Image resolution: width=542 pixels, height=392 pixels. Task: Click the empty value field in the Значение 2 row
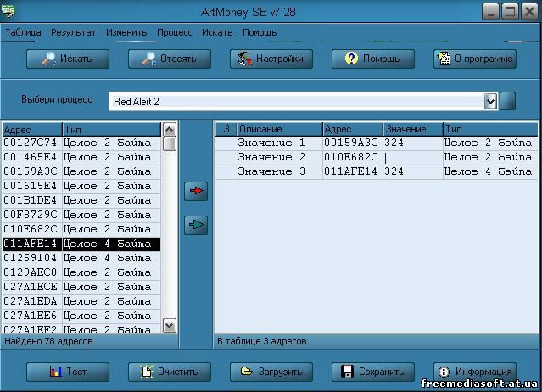(x=413, y=157)
